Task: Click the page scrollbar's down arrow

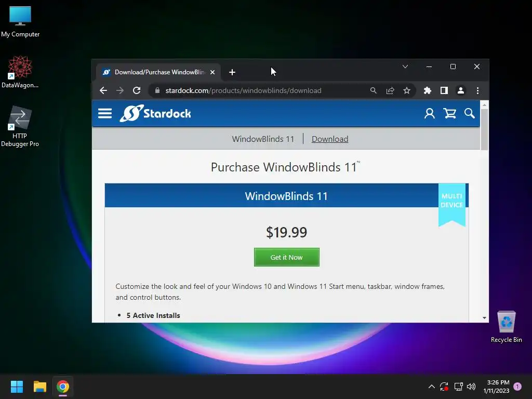Action: [485, 318]
